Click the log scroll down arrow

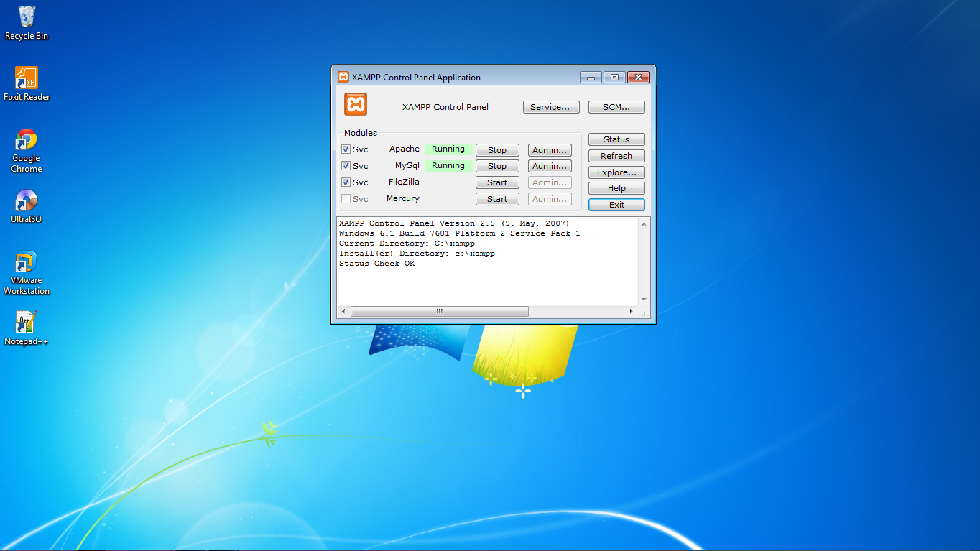[644, 300]
